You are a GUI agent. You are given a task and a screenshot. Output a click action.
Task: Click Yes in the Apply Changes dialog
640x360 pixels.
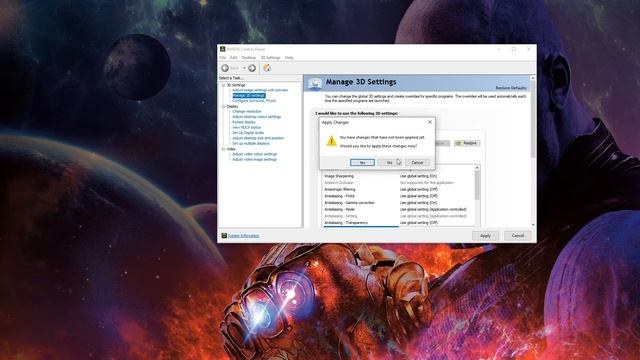pos(362,162)
